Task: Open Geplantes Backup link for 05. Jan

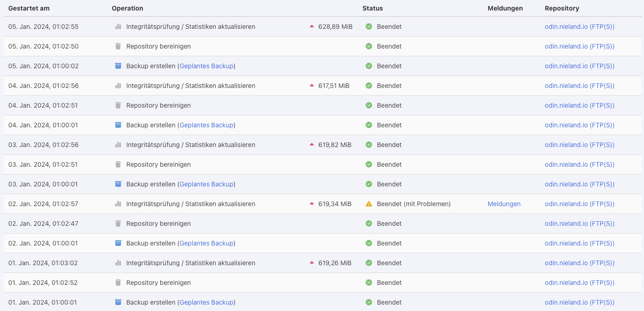Action: (207, 66)
